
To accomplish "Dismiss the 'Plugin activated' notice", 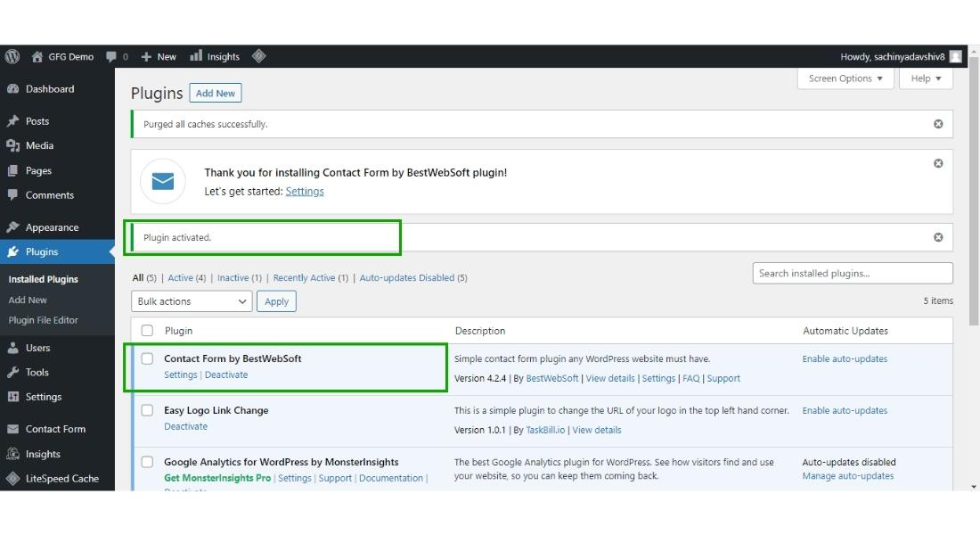I will pos(938,237).
